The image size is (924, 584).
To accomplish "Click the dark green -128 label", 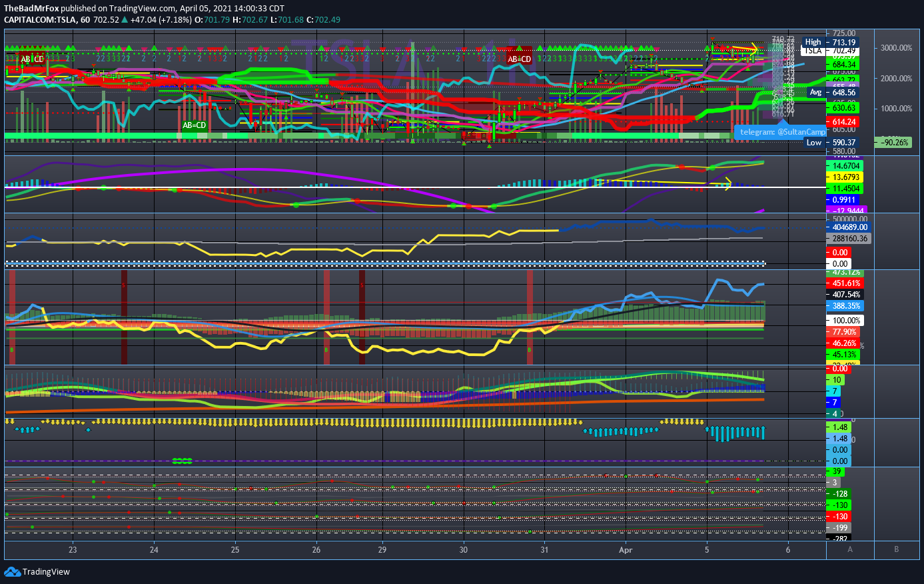I will 840,494.
